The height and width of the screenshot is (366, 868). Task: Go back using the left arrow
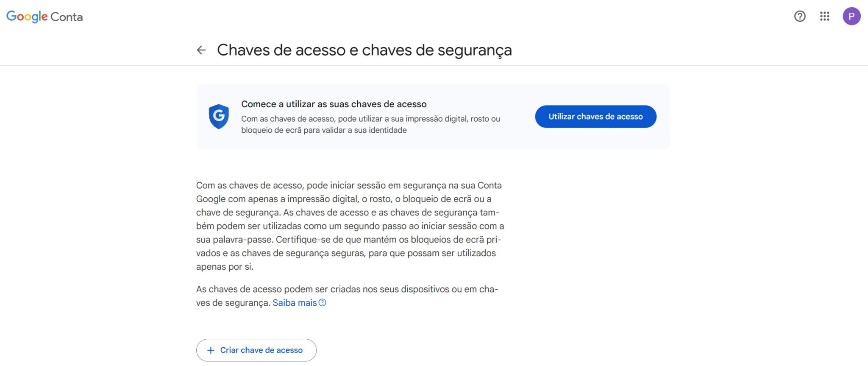201,50
